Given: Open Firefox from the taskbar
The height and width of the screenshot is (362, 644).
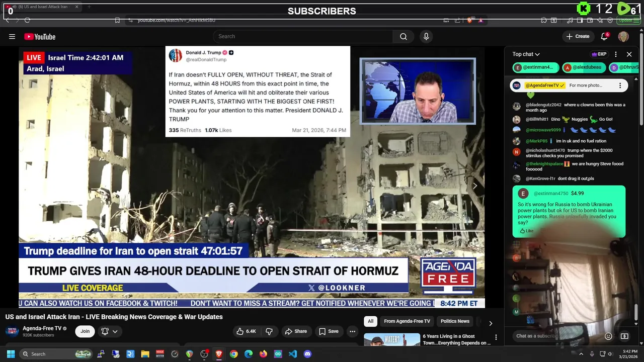Looking at the screenshot, I should (263, 354).
